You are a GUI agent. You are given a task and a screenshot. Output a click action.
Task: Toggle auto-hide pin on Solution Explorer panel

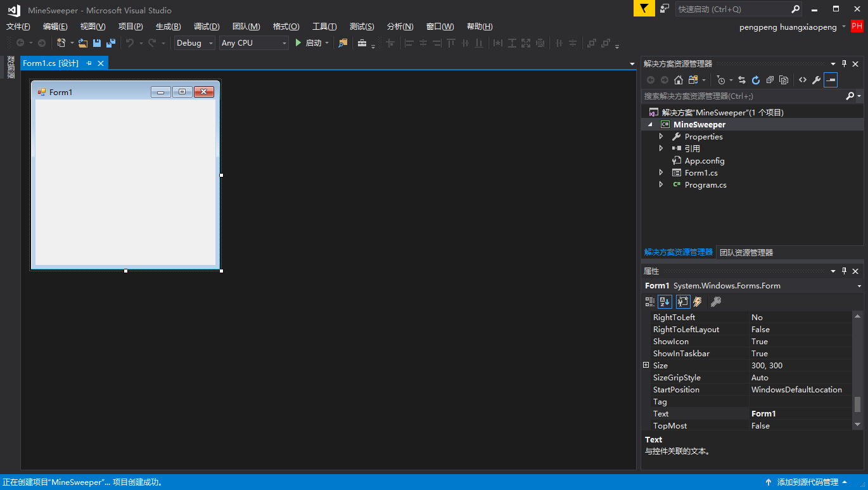click(x=844, y=63)
